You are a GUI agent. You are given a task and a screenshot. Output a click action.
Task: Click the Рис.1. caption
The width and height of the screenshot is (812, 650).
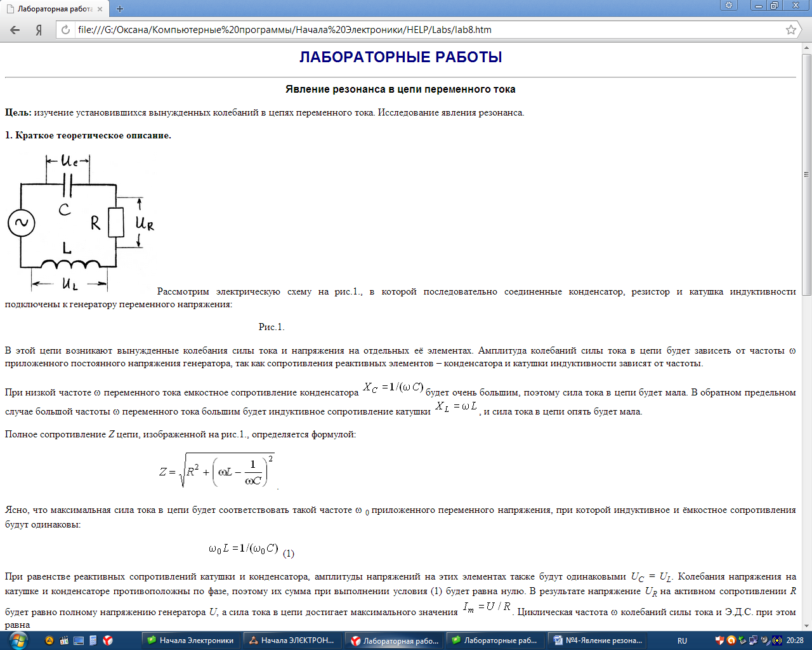(272, 327)
